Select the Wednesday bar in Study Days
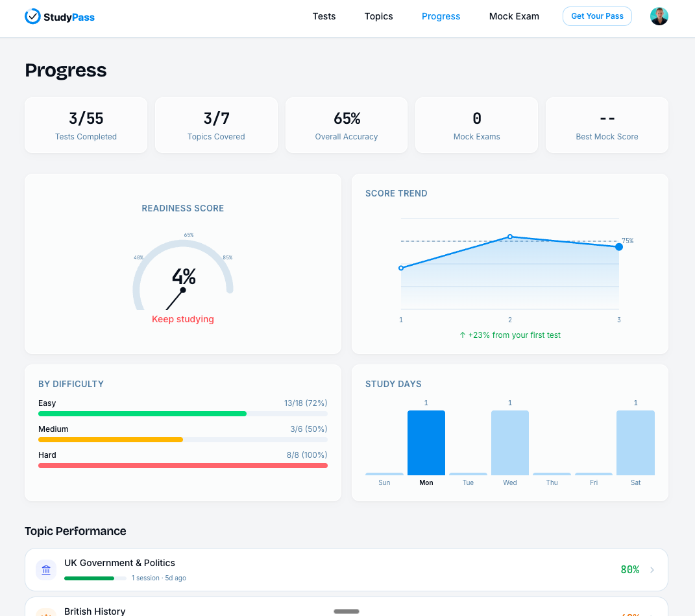Viewport: 695px width, 616px height. pyautogui.click(x=509, y=442)
